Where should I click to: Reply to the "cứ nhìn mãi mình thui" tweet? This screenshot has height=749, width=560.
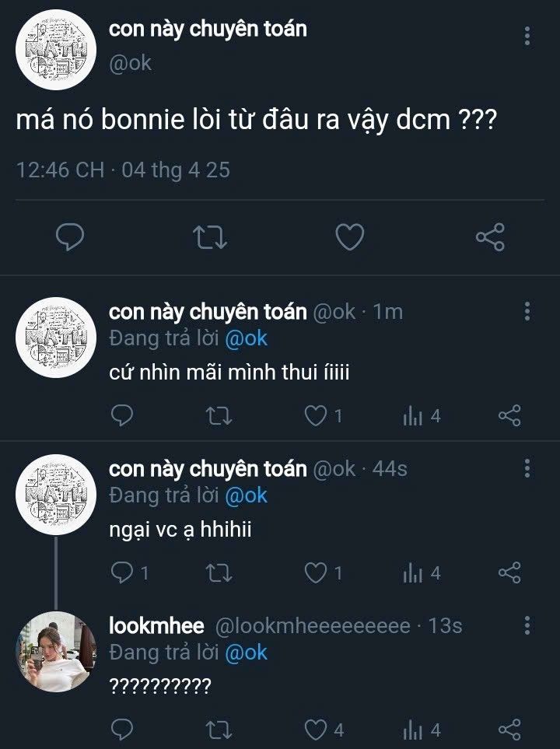122,416
